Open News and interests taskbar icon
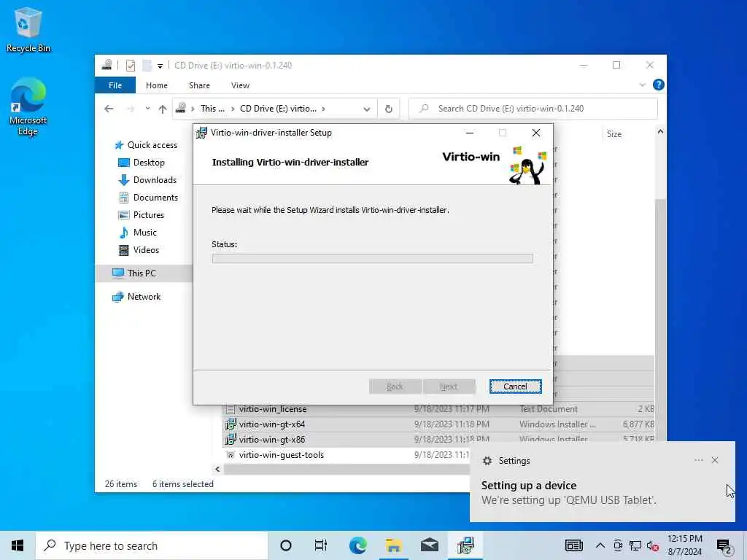Viewport: 747px width, 560px height. (574, 545)
